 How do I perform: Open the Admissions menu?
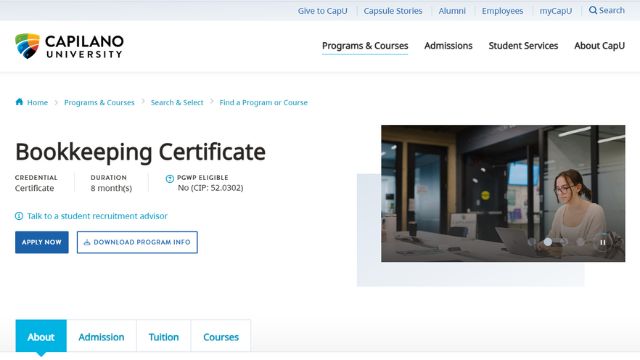[448, 46]
